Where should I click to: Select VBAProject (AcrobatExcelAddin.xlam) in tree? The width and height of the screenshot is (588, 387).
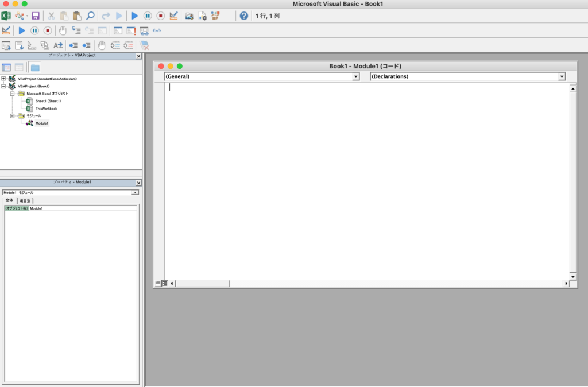(47, 79)
